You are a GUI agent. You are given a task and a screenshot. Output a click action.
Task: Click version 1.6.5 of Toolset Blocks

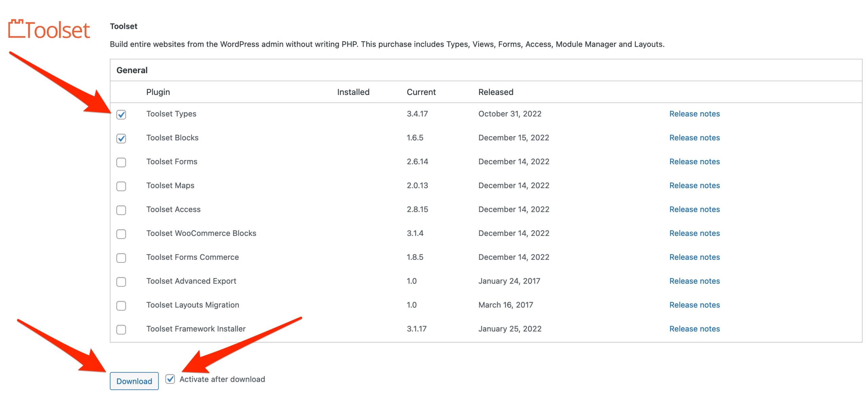[415, 138]
